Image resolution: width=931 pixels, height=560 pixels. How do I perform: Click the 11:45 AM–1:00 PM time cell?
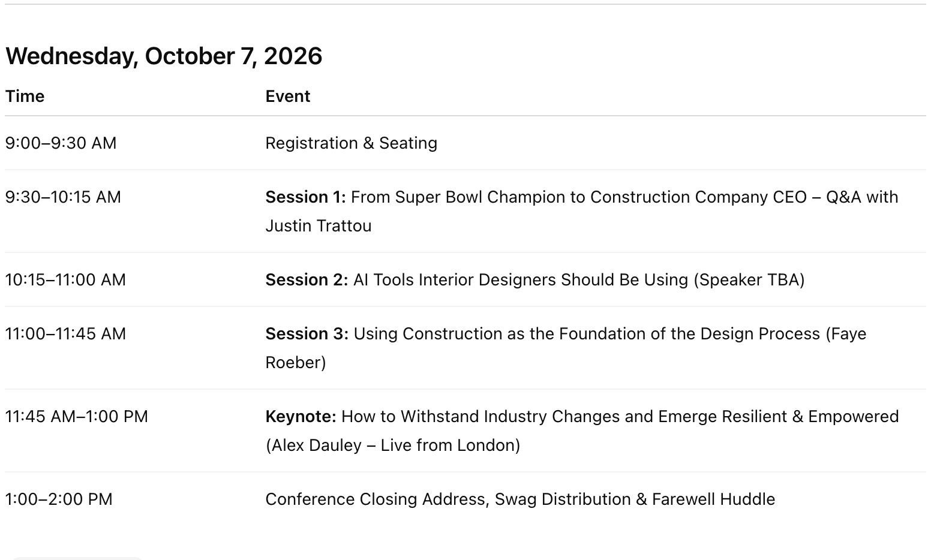pos(76,416)
